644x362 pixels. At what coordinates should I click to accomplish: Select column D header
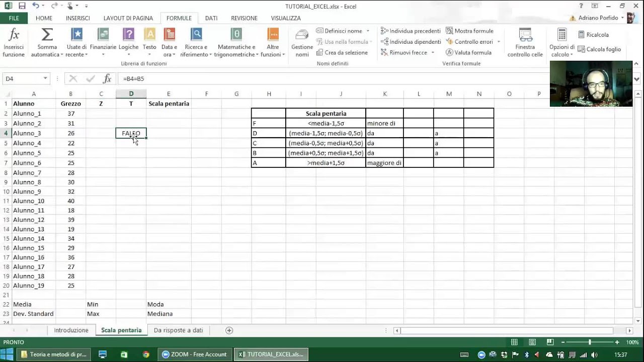(131, 94)
